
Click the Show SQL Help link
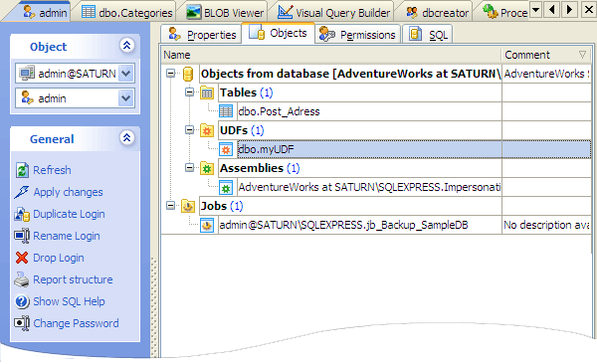[x=69, y=301]
